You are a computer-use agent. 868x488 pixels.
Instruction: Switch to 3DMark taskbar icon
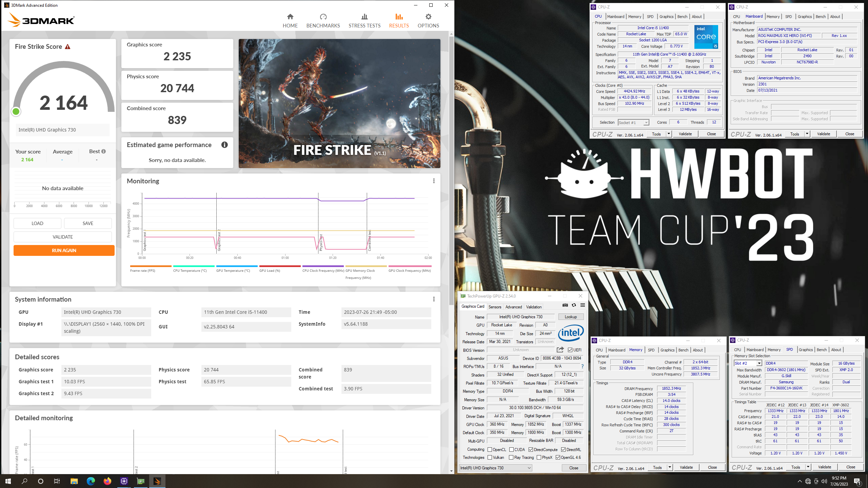tap(157, 481)
